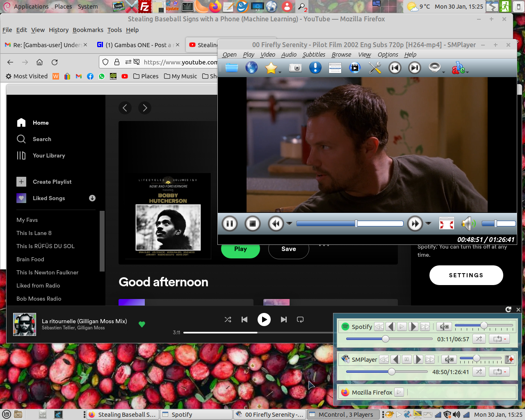The height and width of the screenshot is (420, 525).
Task: Click Spotify Home icon in sidebar
Action: coord(21,123)
